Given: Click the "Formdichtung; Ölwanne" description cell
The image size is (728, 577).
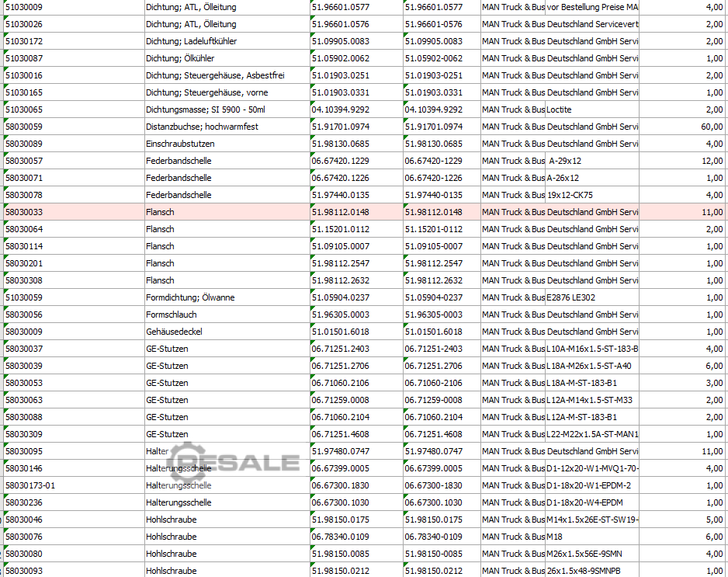Looking at the screenshot, I should [x=190, y=297].
